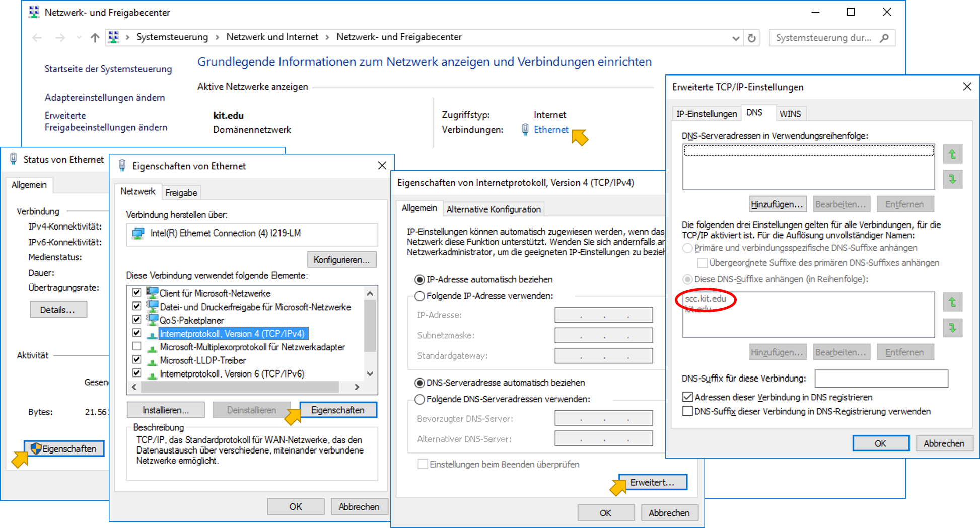Click the up-arrow navigation icon
This screenshot has width=980, height=528.
(x=95, y=38)
